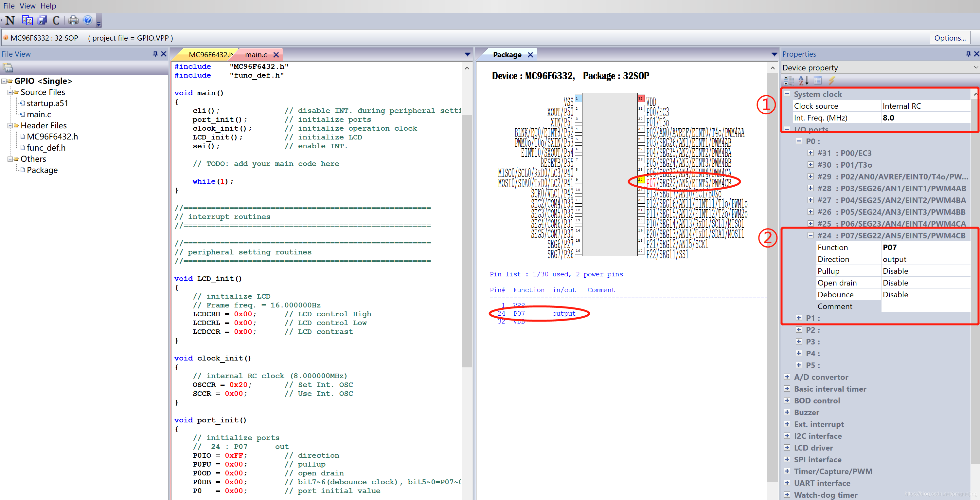
Task: Collapse the P0 port group
Action: click(x=799, y=141)
